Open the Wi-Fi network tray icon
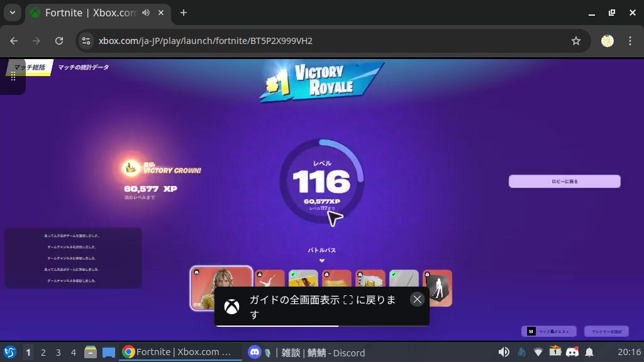 (538, 352)
